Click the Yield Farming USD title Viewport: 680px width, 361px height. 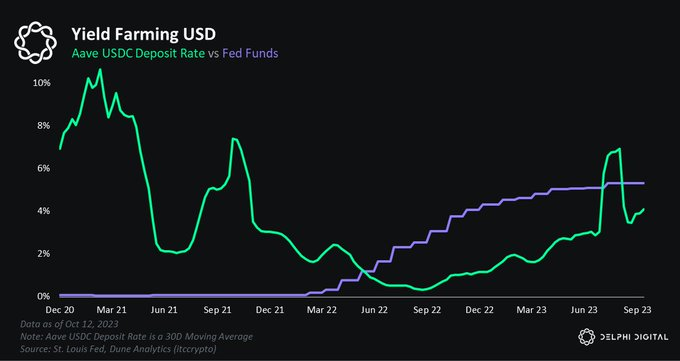coord(143,34)
